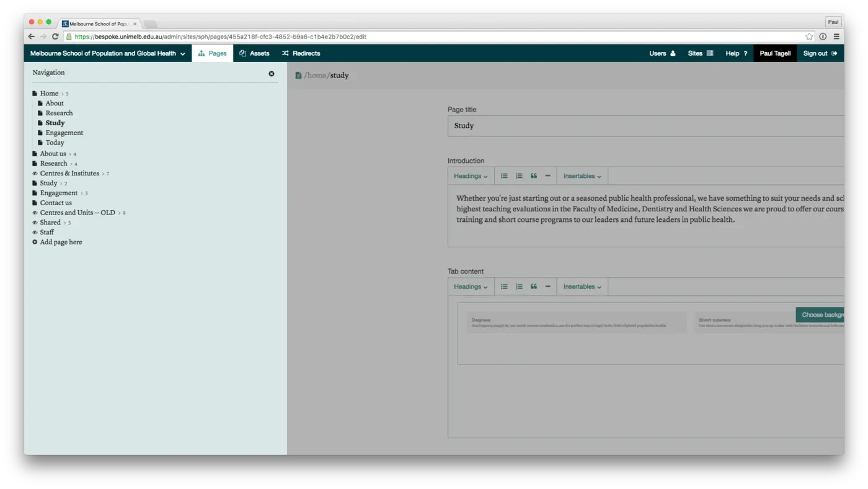The height and width of the screenshot is (489, 868).
Task: Open the Assets tab
Action: (x=254, y=53)
